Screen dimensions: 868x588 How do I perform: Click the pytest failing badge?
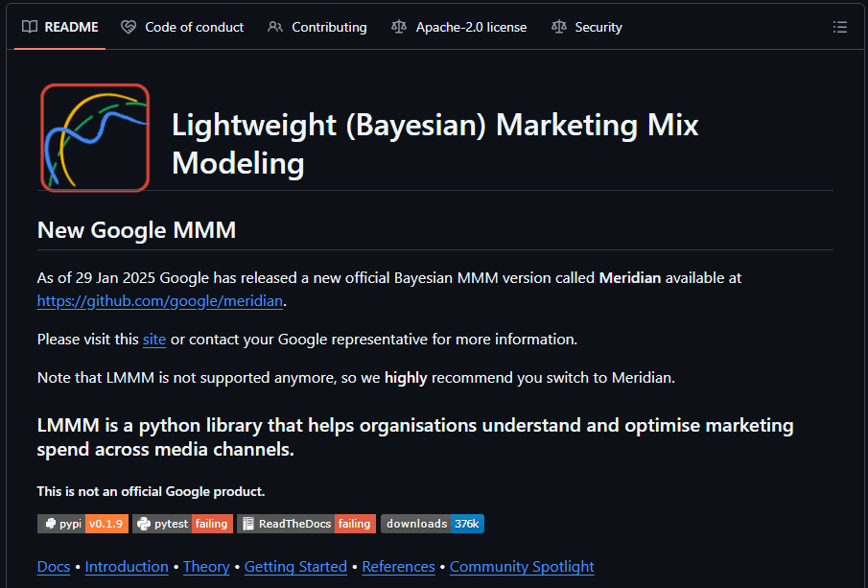[182, 524]
